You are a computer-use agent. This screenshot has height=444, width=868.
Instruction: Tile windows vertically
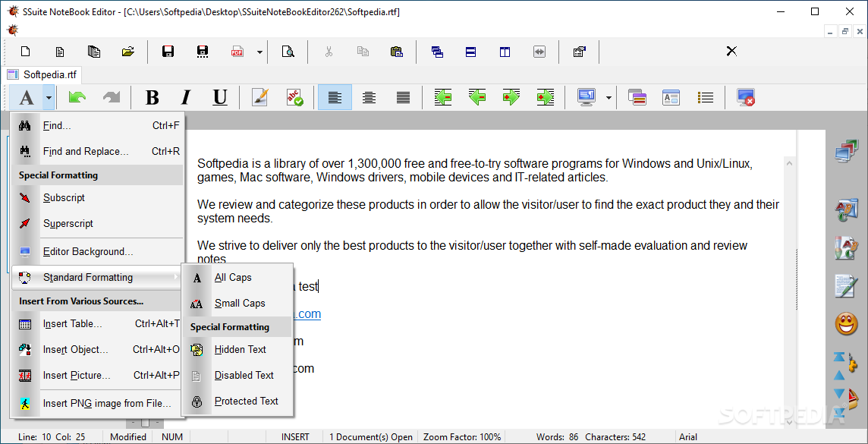click(505, 52)
